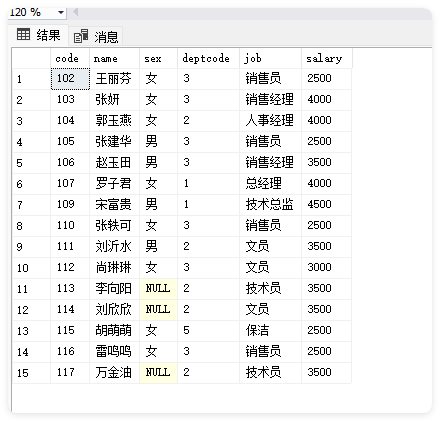The height and width of the screenshot is (421, 440).
Task: Select row header number 1
Action: (x=31, y=79)
